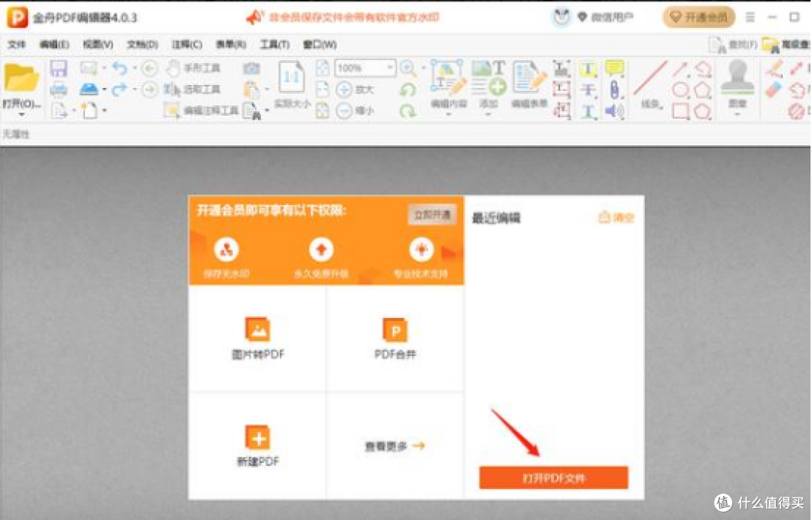Open the Document (文档) menu
812x520 pixels.
click(x=142, y=44)
